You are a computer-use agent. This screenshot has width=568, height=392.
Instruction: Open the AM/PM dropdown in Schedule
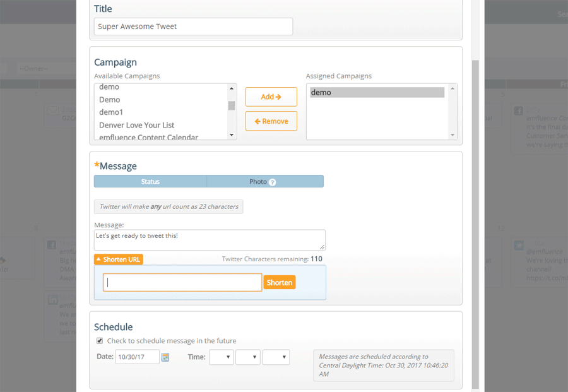(x=276, y=357)
